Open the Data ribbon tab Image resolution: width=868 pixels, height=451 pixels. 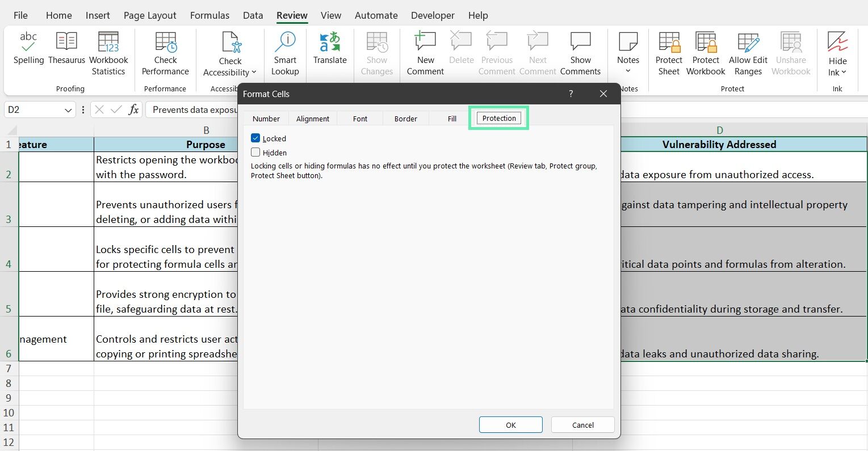point(253,15)
